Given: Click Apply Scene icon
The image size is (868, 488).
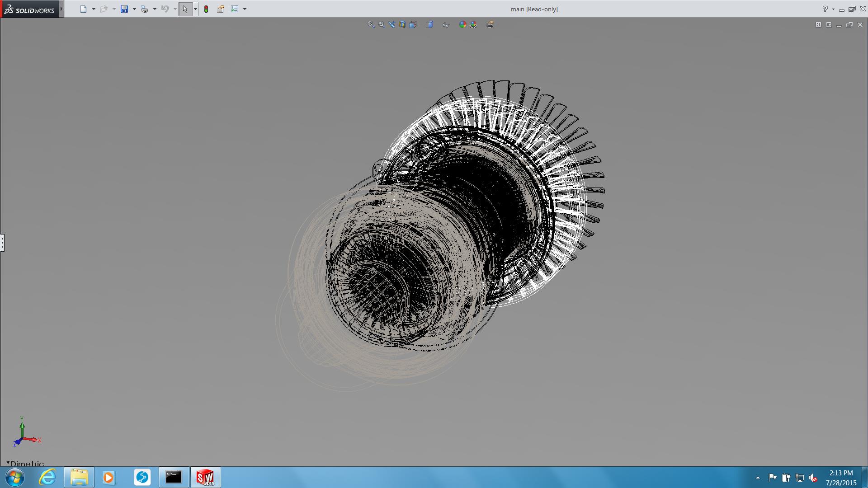Looking at the screenshot, I should click(473, 24).
